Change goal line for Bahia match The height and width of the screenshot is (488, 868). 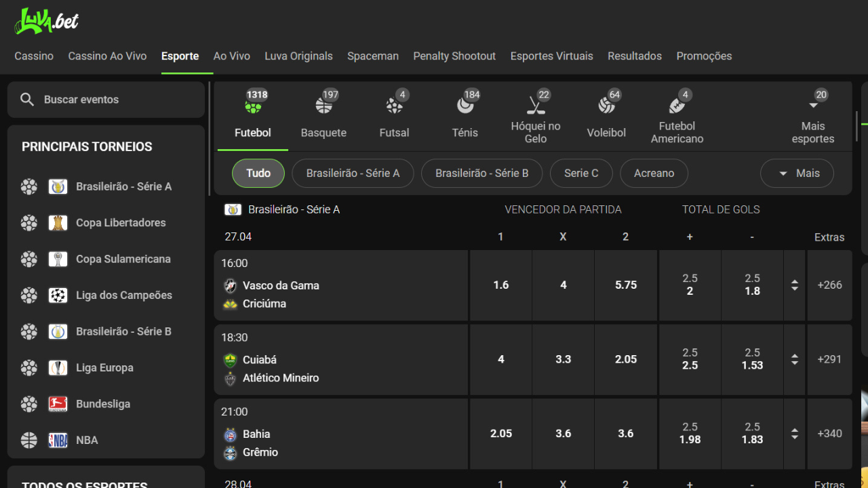795,434
